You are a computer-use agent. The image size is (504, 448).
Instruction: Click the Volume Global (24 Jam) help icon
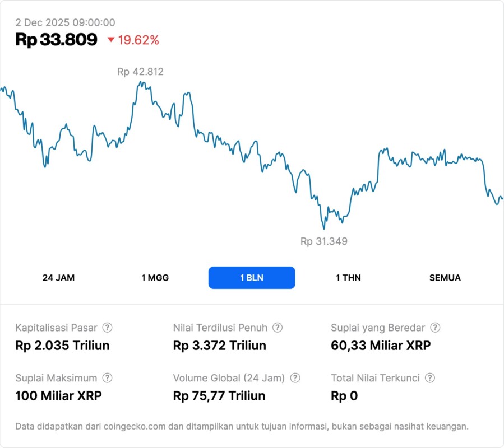(295, 378)
